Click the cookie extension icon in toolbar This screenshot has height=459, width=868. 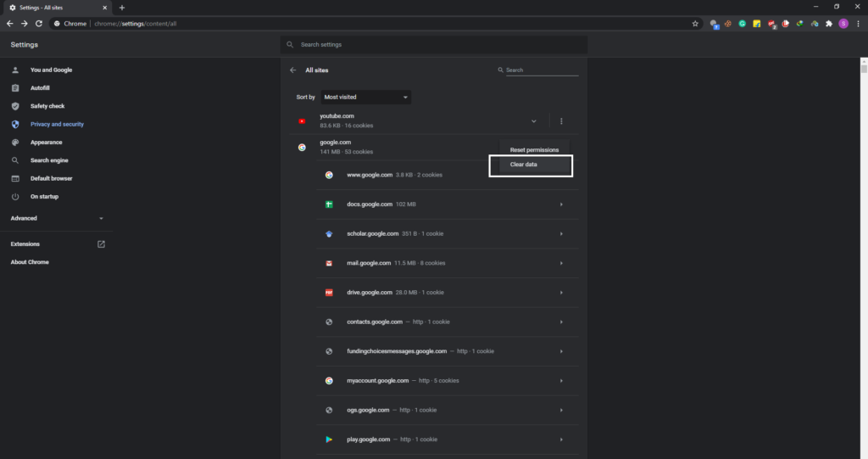click(x=728, y=24)
